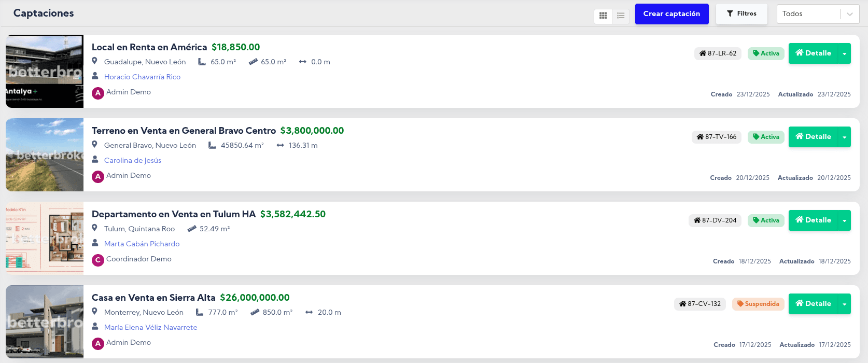Switch to grid view layout
Screen dimensions: 868x363
click(x=603, y=16)
